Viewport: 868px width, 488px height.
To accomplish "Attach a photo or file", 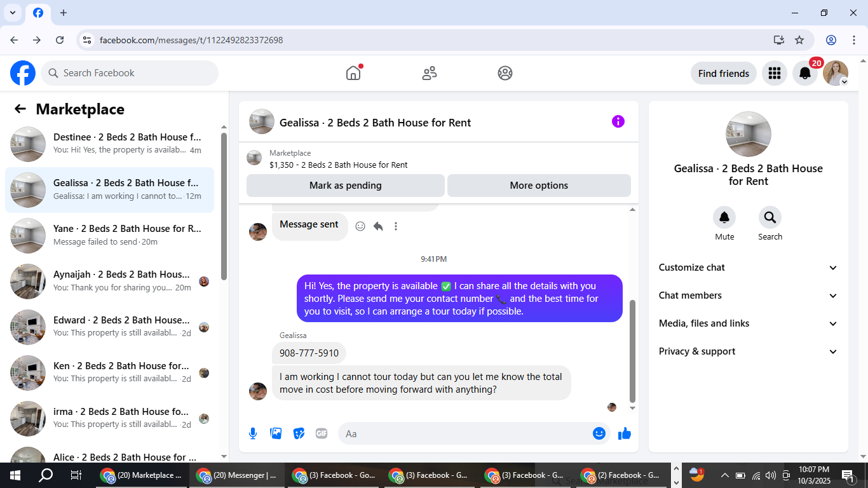I will click(x=276, y=433).
